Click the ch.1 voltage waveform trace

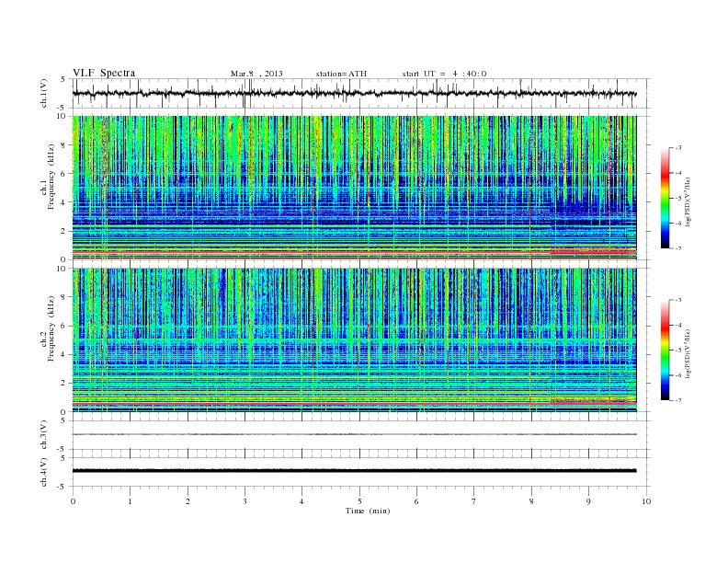coord(354,93)
